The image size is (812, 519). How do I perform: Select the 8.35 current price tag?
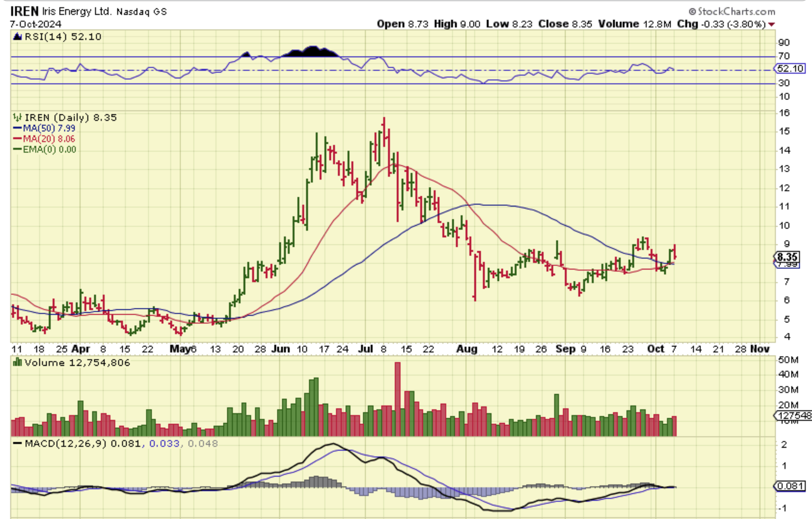click(x=787, y=257)
